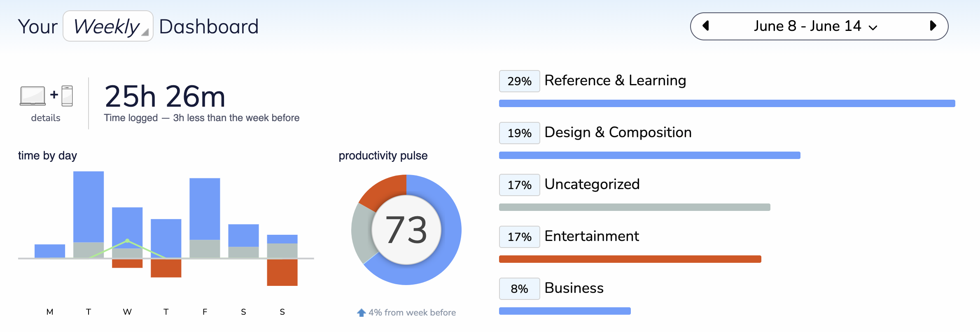Open the Weekly period dropdown
Image resolution: width=980 pixels, height=332 pixels.
[x=108, y=26]
